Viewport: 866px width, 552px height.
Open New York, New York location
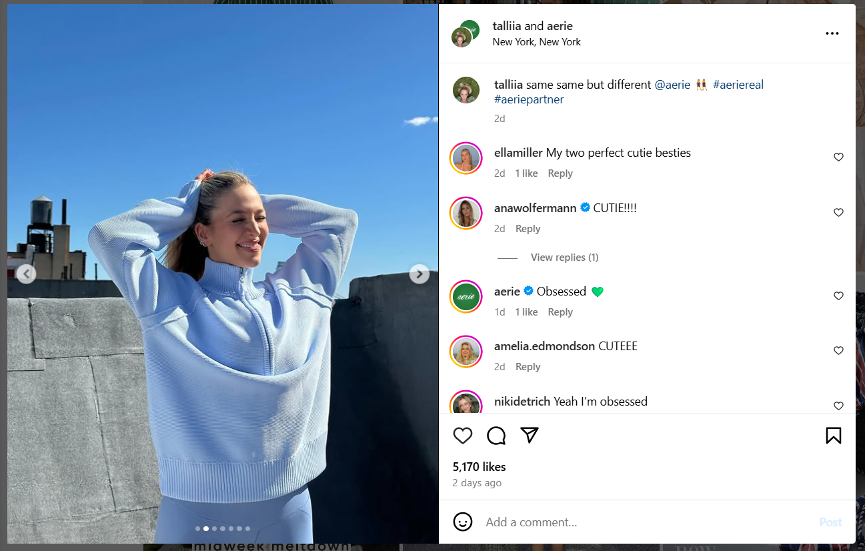[x=536, y=42]
